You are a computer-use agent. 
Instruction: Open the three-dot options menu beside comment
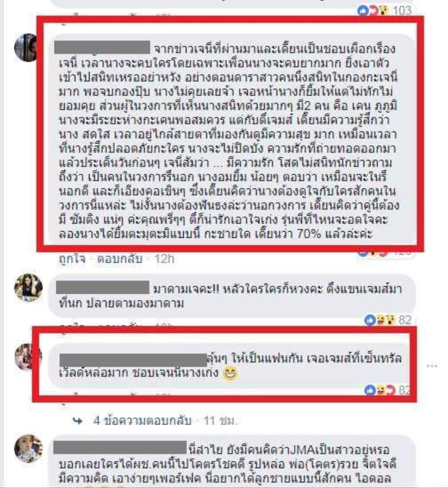coord(432,366)
